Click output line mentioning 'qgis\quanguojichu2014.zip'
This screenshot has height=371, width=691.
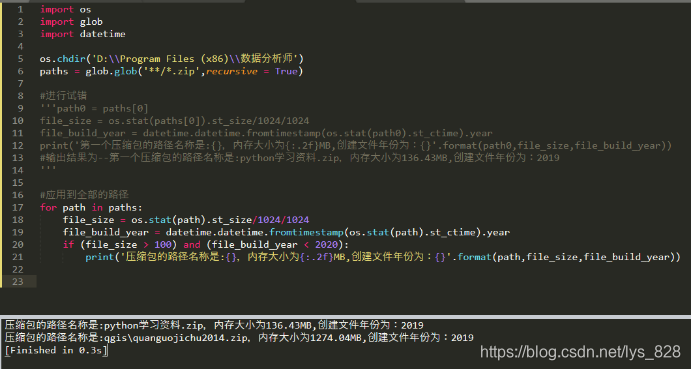pos(239,338)
